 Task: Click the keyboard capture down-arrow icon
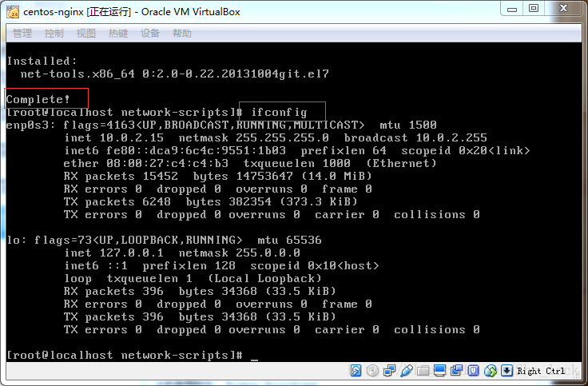point(507,371)
